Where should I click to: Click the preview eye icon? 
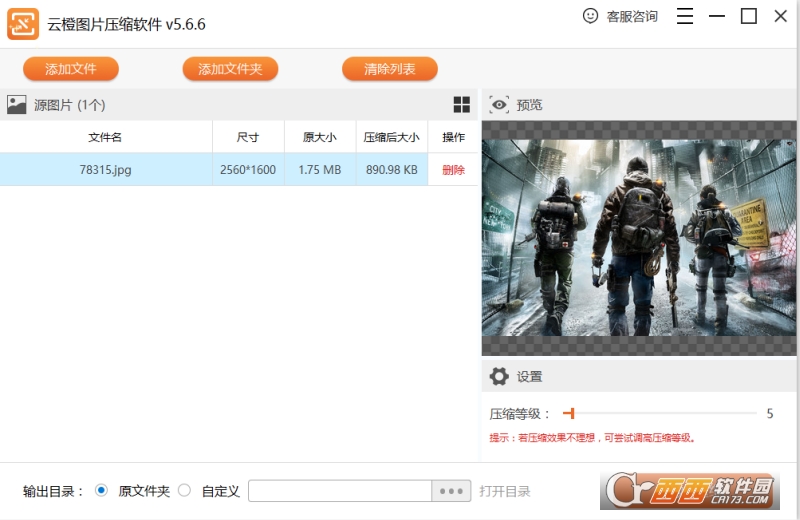pos(499,105)
